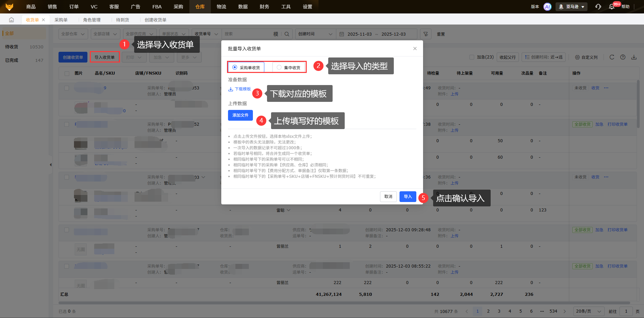Switch to the 角色管理 tab
Image resolution: width=644 pixels, height=318 pixels.
[92, 20]
